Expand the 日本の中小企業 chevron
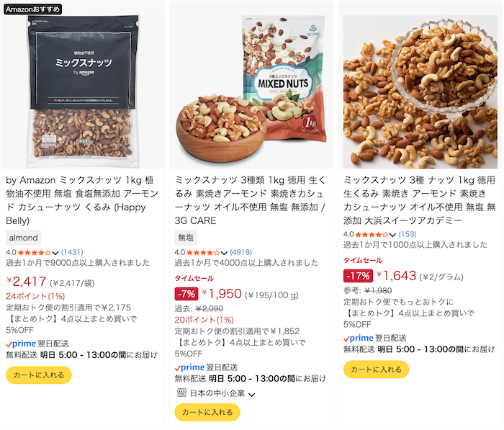504x430 pixels. [x=252, y=394]
